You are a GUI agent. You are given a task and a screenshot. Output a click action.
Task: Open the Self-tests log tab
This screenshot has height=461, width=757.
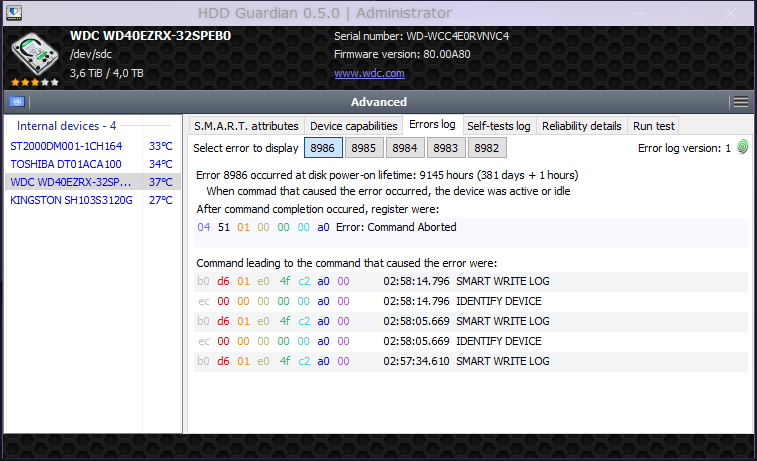499,126
